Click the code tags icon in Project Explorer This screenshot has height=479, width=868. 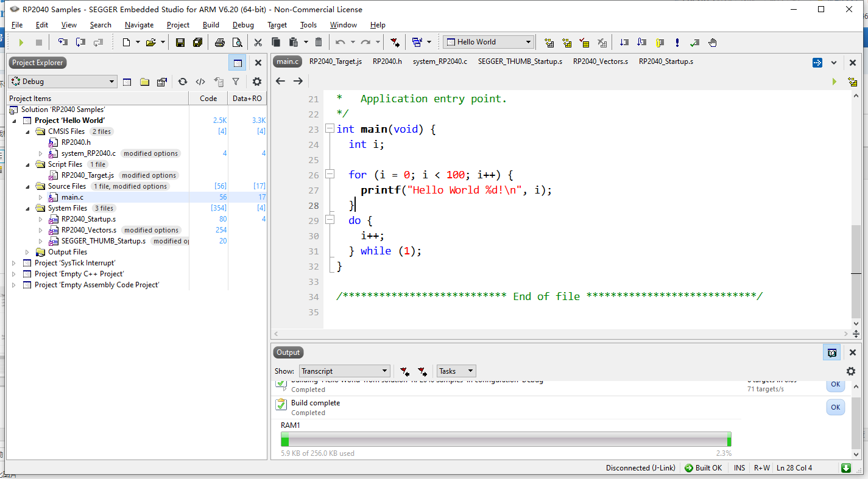tap(200, 82)
